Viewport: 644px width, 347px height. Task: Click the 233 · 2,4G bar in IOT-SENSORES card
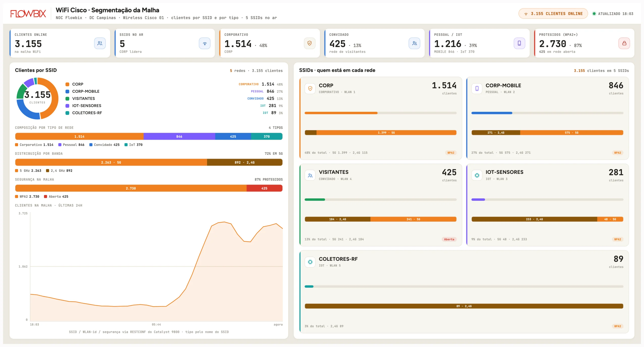(534, 219)
